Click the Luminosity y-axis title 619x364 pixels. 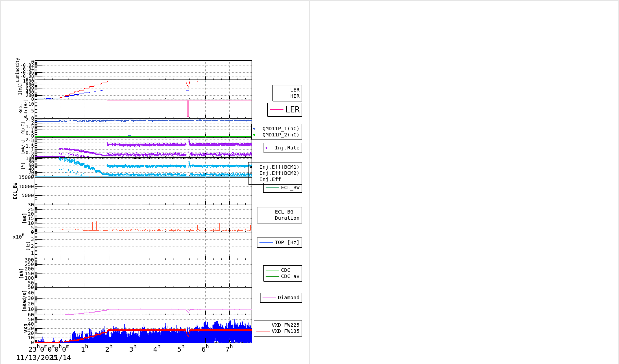pyautogui.click(x=17, y=70)
